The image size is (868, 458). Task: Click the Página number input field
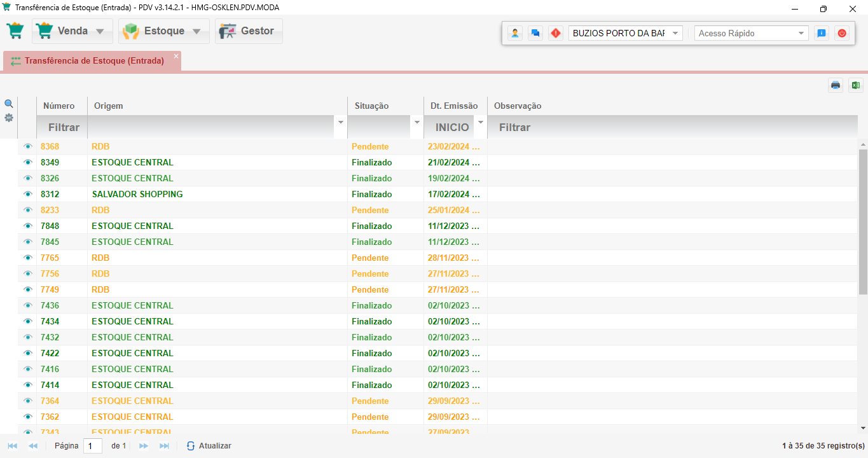(92, 446)
